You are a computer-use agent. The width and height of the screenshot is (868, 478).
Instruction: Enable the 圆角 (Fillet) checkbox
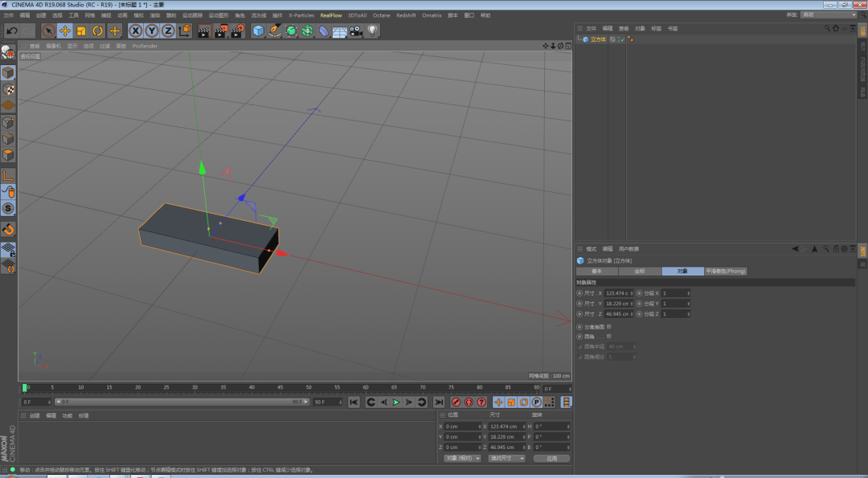(x=609, y=336)
